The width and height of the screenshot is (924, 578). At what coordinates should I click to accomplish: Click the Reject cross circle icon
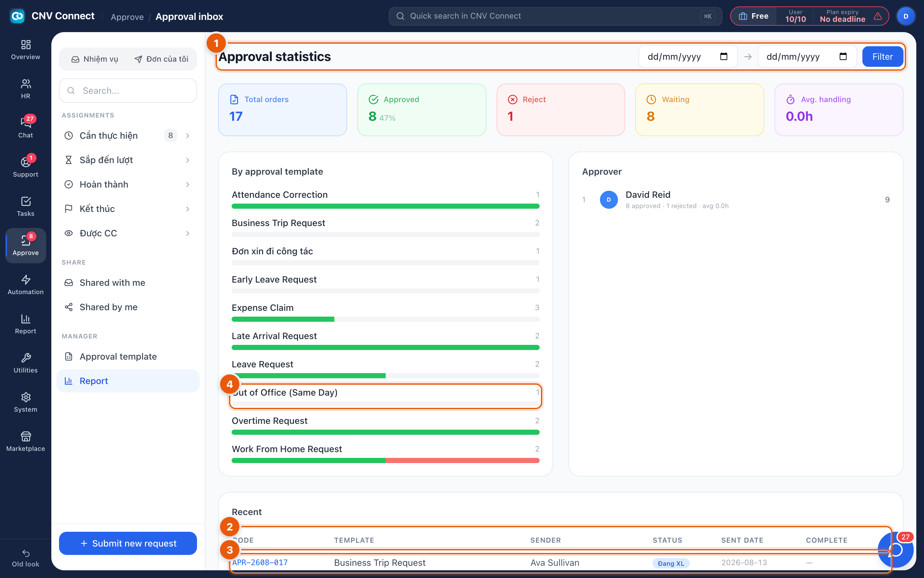tap(512, 100)
